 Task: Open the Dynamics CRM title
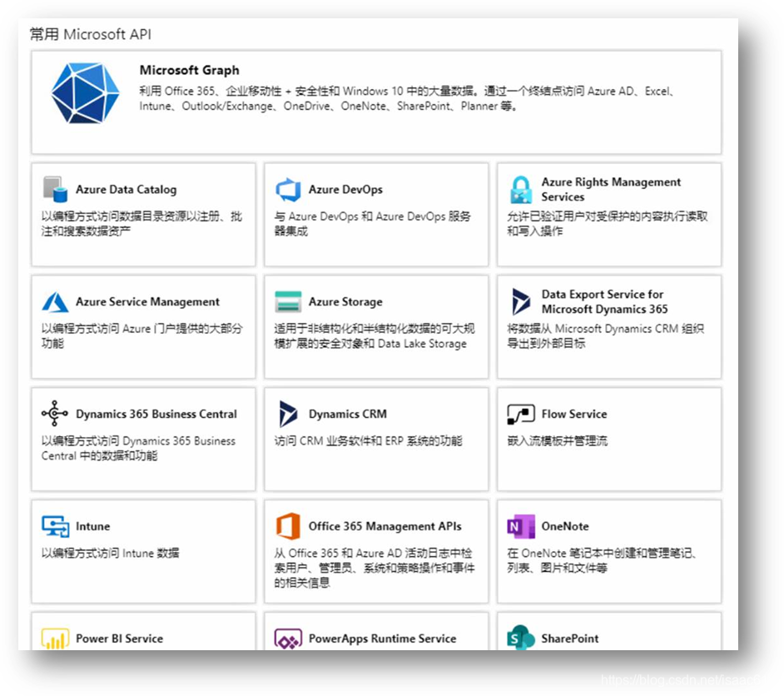click(x=348, y=414)
